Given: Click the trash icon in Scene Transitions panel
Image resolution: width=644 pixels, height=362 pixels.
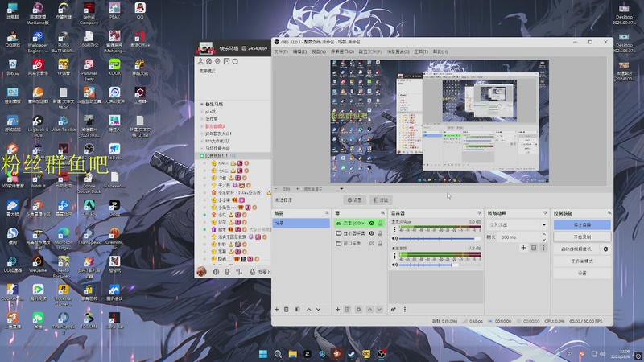Looking at the screenshot, I should [534, 248].
